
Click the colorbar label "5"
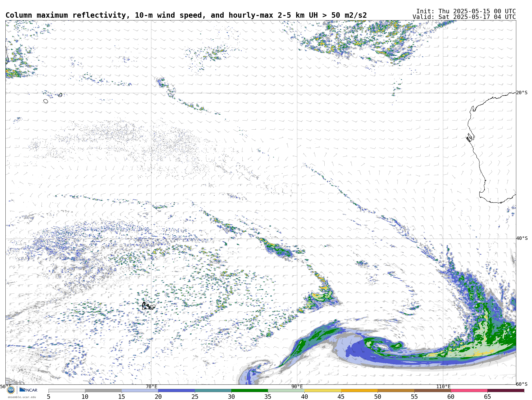(x=49, y=397)
